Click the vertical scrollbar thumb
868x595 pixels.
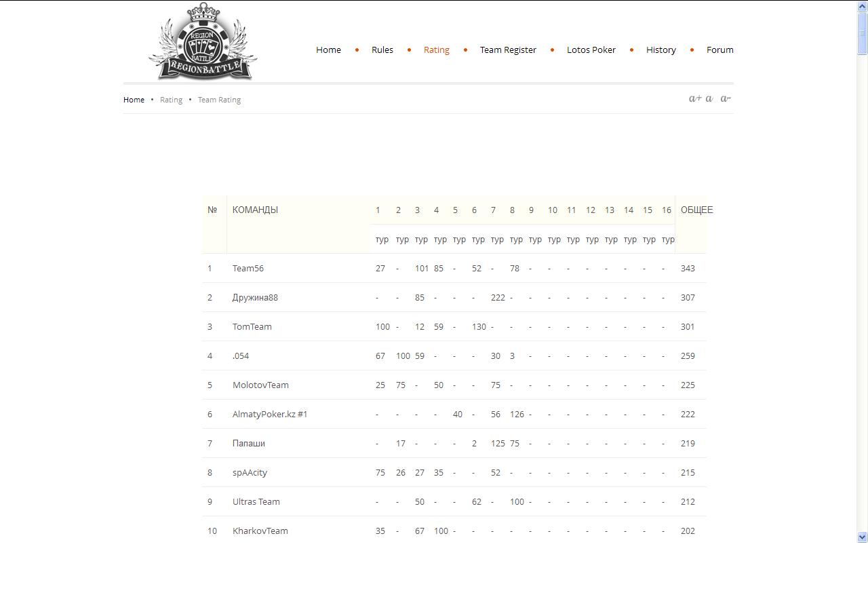tap(862, 33)
